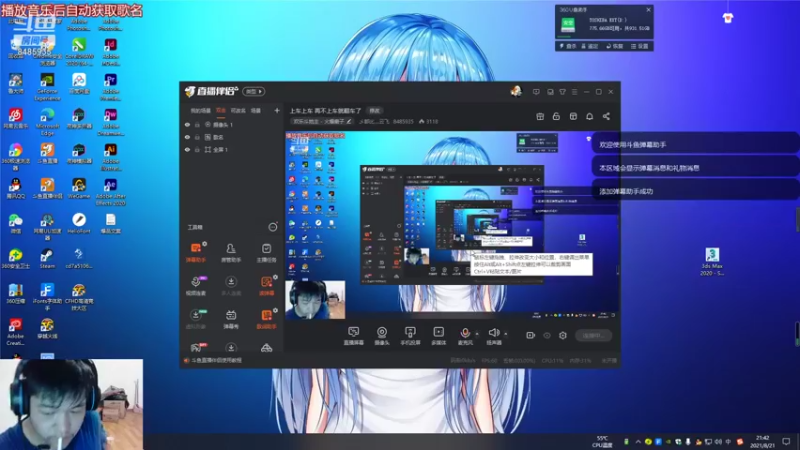Hide the 歌名 source with eye icon
The image size is (800, 450).
(x=187, y=137)
